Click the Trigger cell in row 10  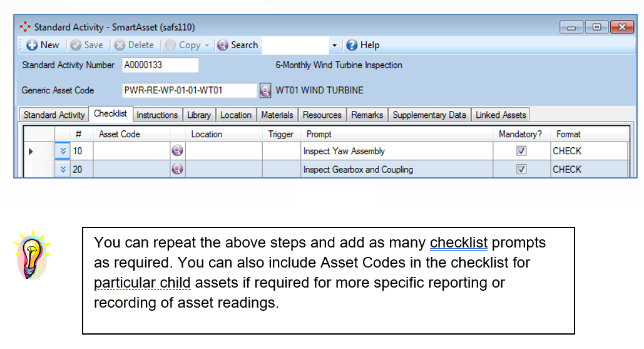(282, 151)
